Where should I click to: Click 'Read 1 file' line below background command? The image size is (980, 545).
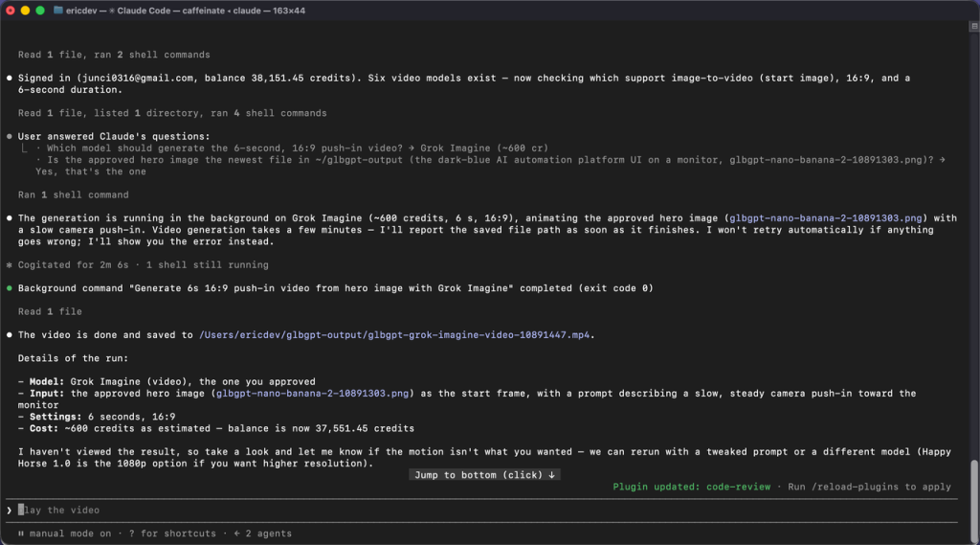tap(50, 311)
